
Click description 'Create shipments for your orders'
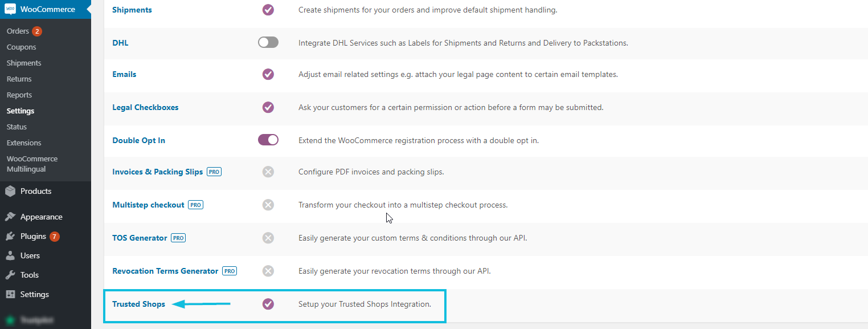click(x=428, y=10)
